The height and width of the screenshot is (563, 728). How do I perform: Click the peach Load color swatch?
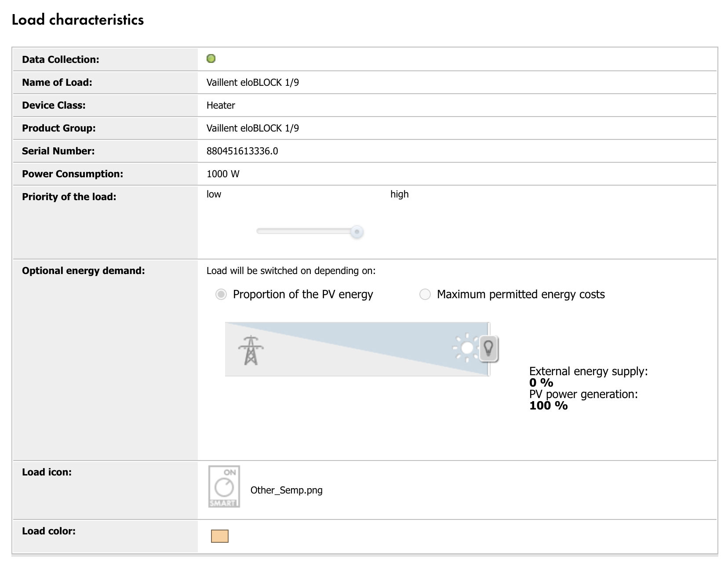pyautogui.click(x=220, y=536)
